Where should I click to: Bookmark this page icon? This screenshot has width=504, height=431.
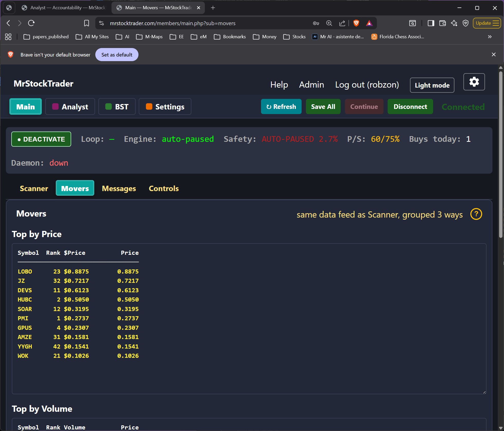click(87, 23)
